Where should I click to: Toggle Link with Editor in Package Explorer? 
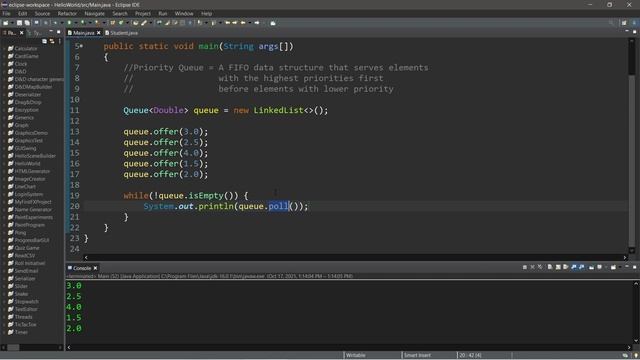(x=52, y=41)
